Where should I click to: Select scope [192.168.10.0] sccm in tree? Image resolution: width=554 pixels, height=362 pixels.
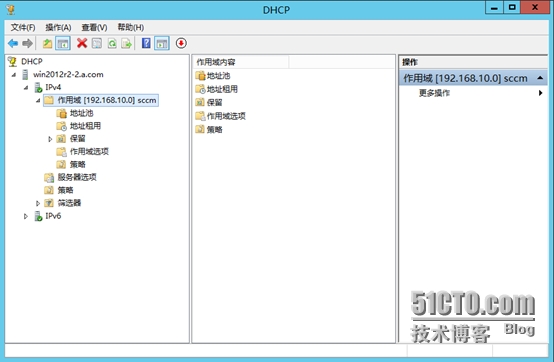coord(101,100)
